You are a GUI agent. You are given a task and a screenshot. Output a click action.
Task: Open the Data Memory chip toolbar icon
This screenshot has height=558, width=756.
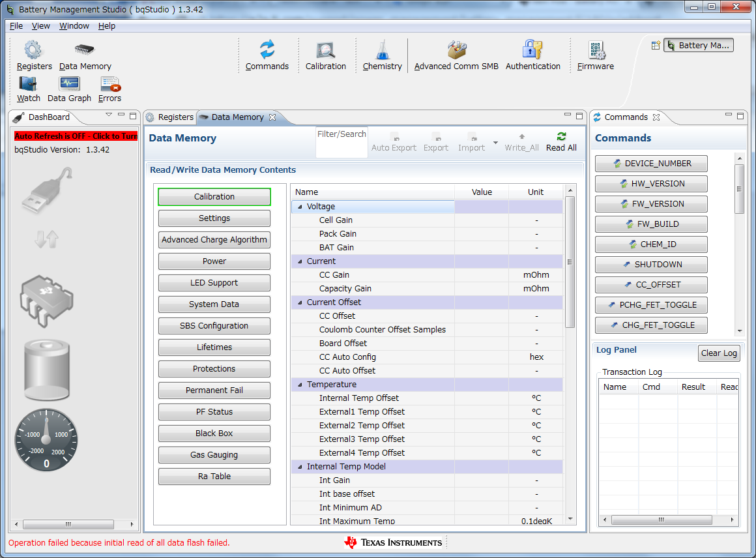(84, 49)
